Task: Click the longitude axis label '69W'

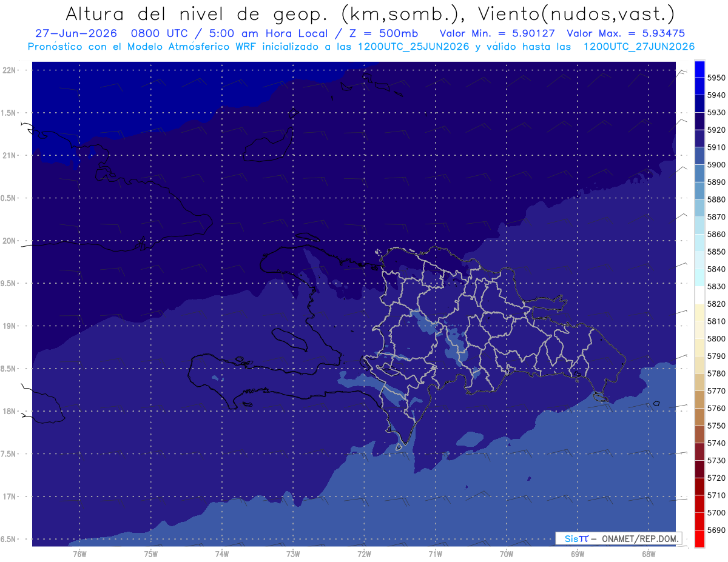Action: click(x=577, y=554)
